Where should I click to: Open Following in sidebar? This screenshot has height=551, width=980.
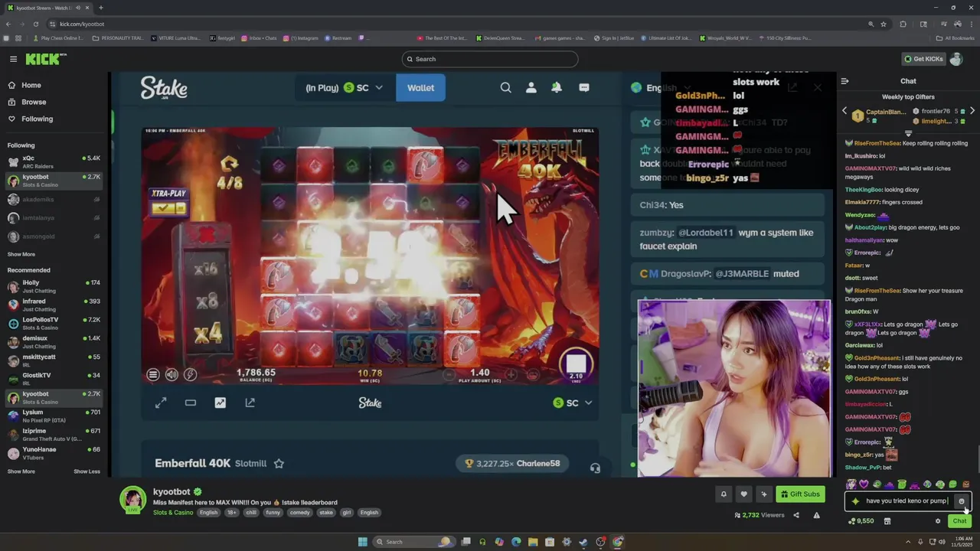click(x=37, y=119)
